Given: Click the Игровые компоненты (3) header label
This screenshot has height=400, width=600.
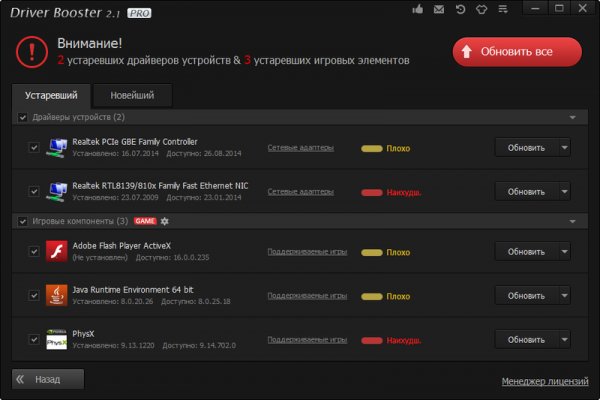Looking at the screenshot, I should click(80, 221).
